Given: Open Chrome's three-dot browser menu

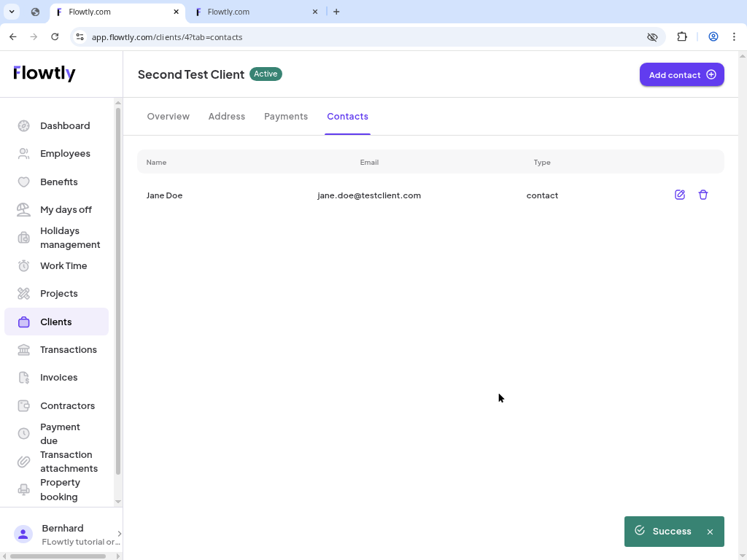Looking at the screenshot, I should click(x=734, y=36).
